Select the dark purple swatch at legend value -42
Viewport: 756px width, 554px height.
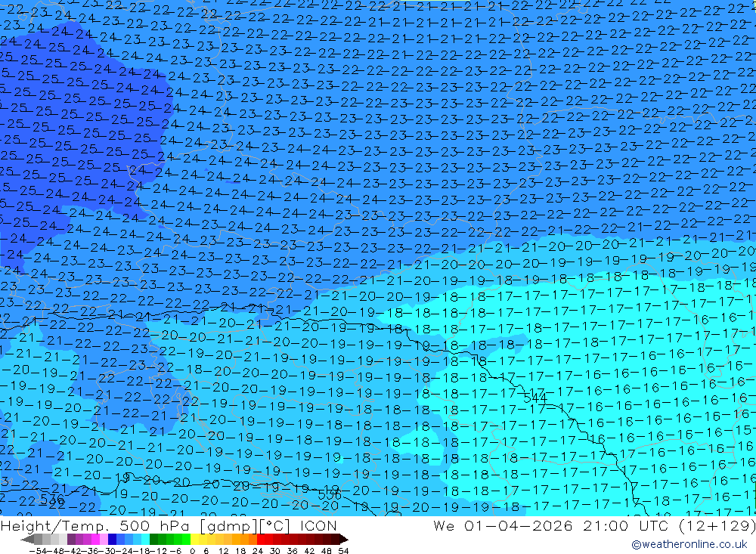[x=71, y=540]
